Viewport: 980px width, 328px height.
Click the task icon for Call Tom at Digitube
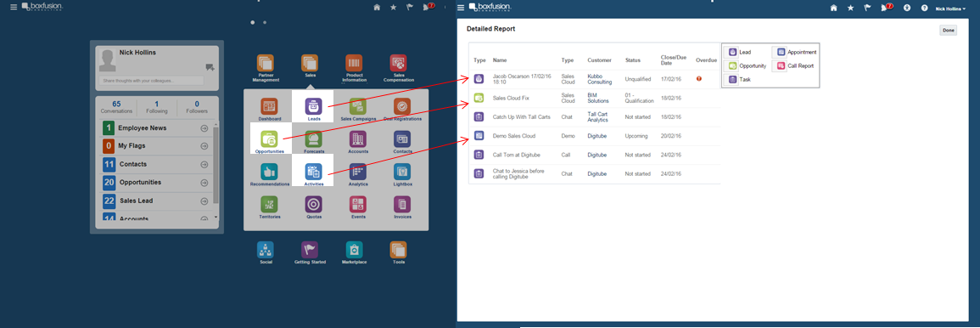(479, 155)
